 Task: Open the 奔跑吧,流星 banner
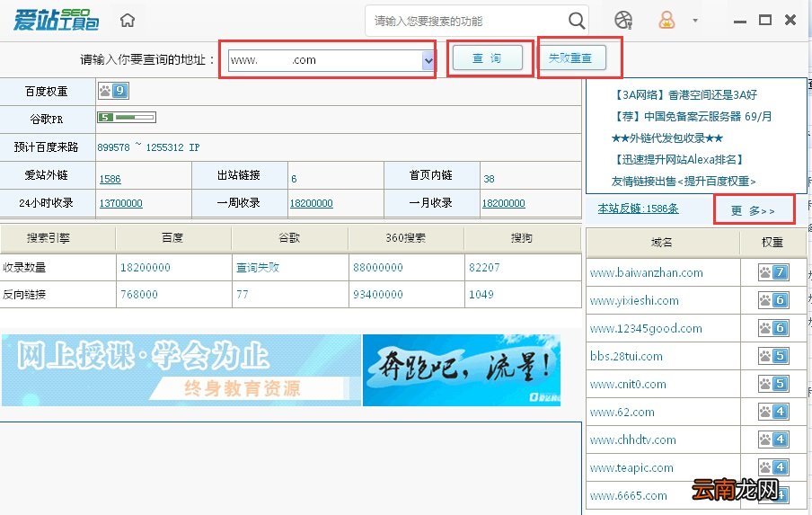coord(462,370)
